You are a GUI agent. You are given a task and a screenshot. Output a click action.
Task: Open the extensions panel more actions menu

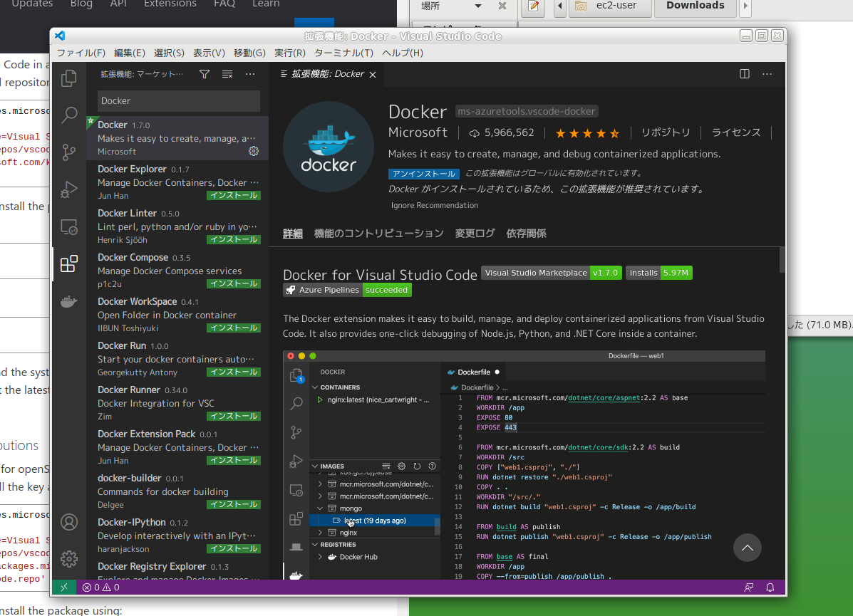pyautogui.click(x=250, y=74)
